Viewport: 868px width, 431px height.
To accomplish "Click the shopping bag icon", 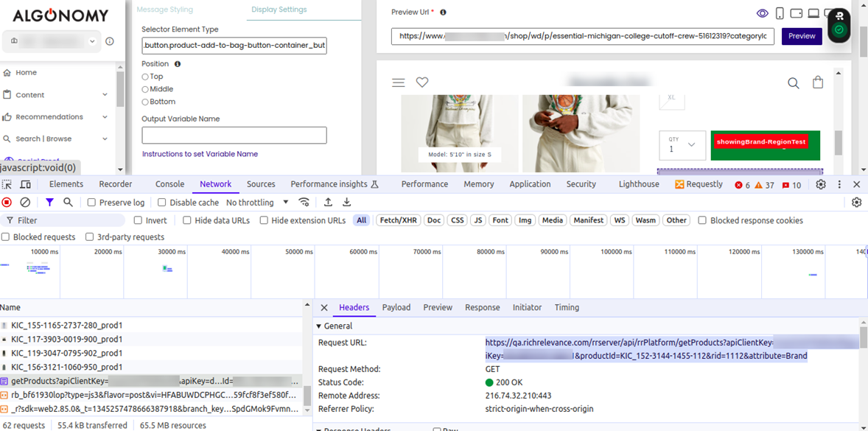I will click(x=818, y=83).
